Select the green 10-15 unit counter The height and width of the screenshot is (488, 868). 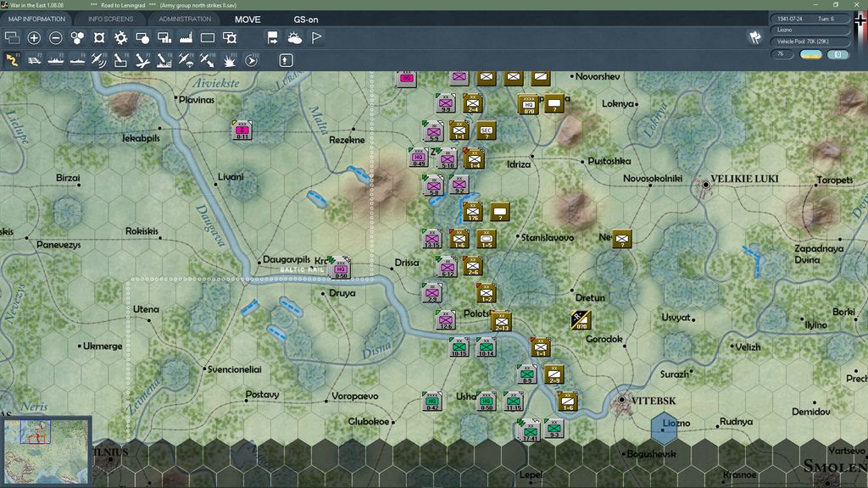[x=459, y=347]
